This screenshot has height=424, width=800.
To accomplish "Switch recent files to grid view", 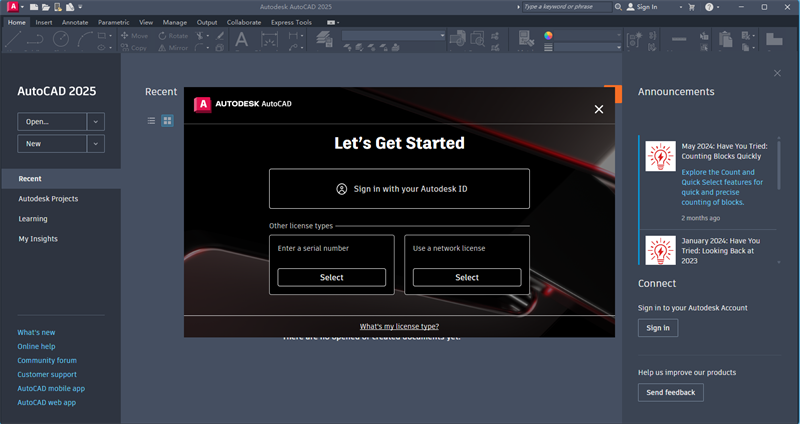I will click(x=167, y=121).
